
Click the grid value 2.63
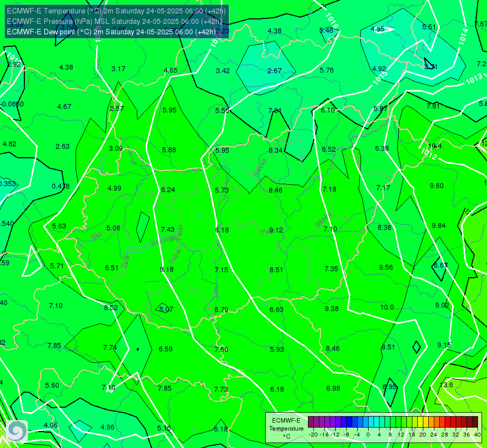click(62, 146)
